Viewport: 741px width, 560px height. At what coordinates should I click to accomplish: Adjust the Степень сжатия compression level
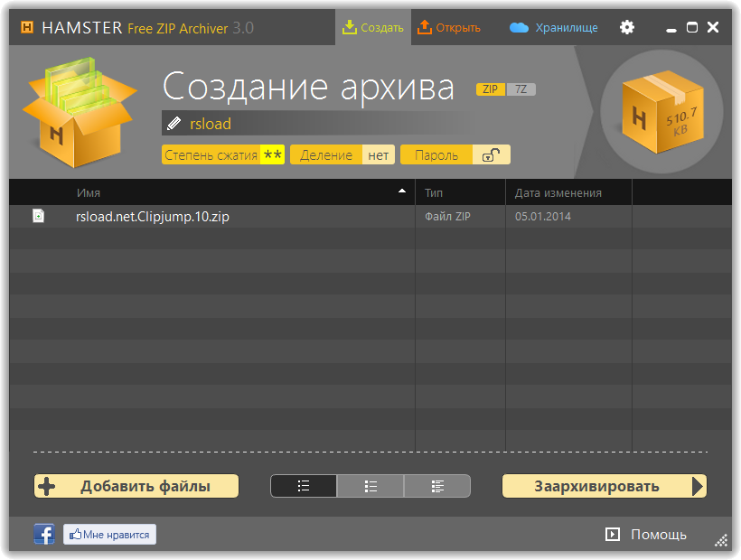coord(222,154)
